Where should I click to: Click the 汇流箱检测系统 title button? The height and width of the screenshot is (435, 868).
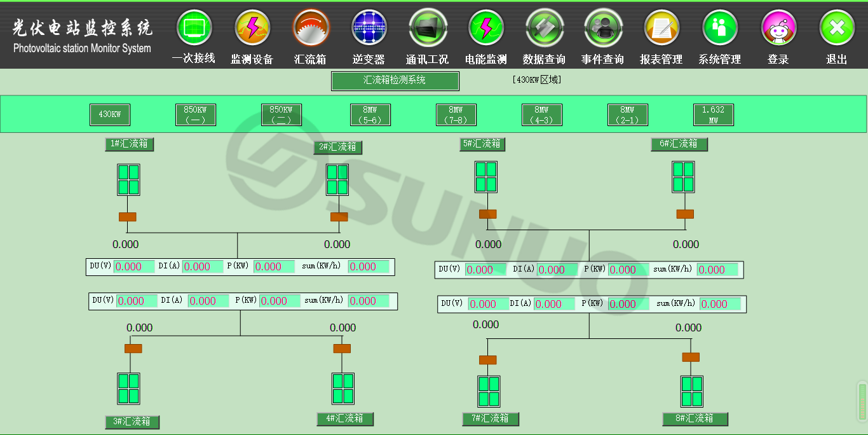[x=395, y=81]
